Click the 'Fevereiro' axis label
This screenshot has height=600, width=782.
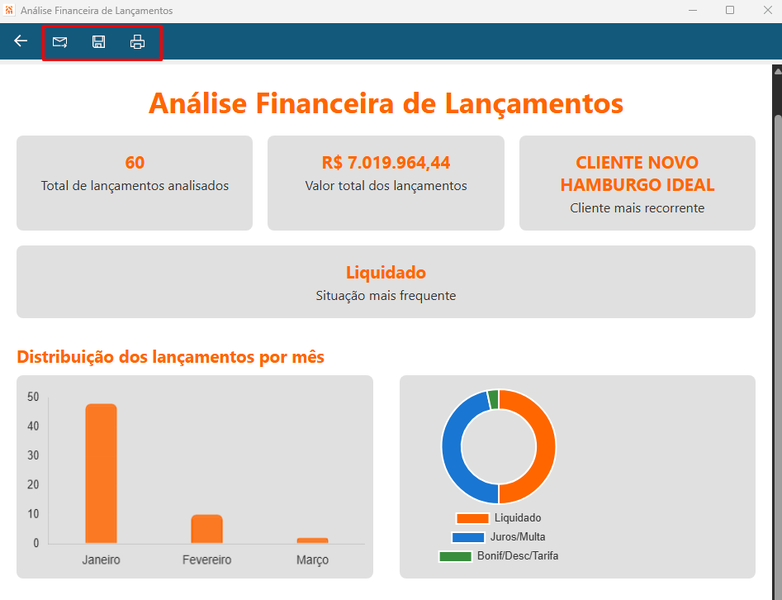coord(207,560)
